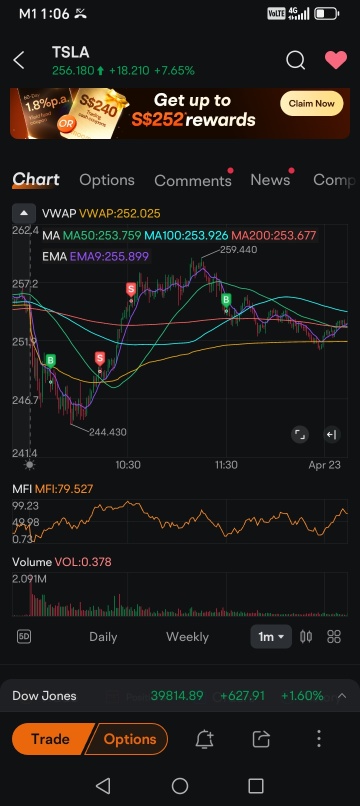
Task: Open the 1m interval dropdown
Action: (271, 637)
